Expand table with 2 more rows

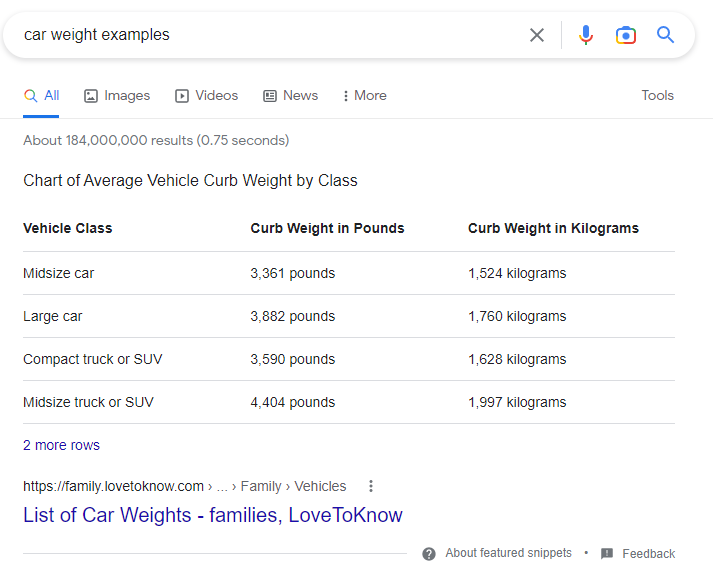coord(61,445)
